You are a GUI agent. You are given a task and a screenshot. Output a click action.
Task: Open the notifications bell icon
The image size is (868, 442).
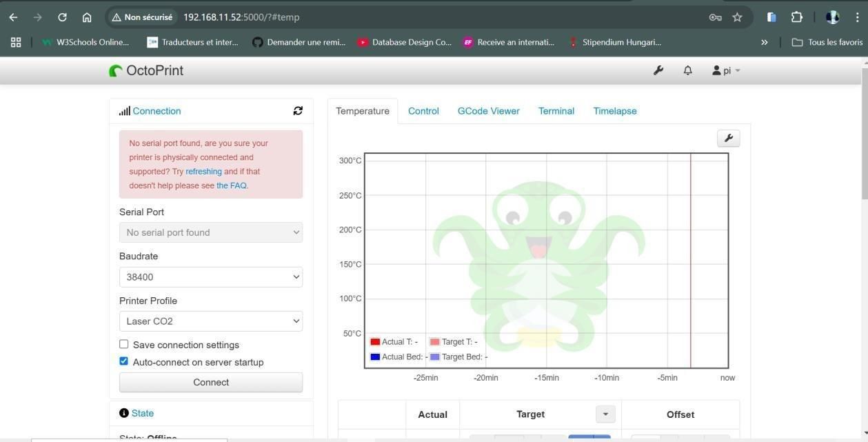point(687,70)
